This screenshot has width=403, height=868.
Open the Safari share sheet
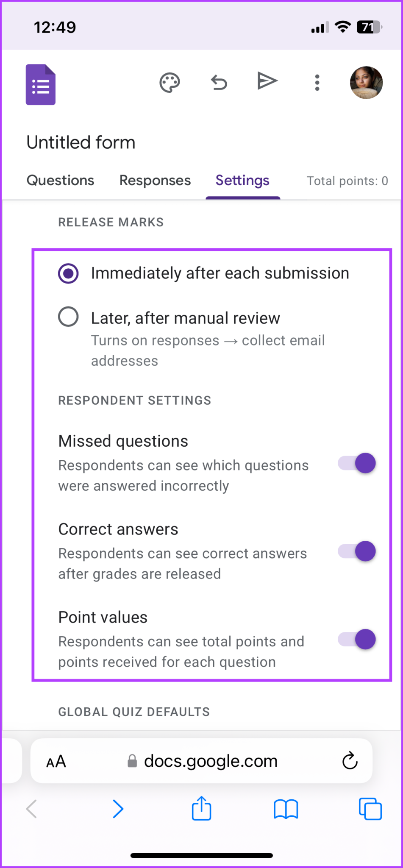tap(201, 809)
